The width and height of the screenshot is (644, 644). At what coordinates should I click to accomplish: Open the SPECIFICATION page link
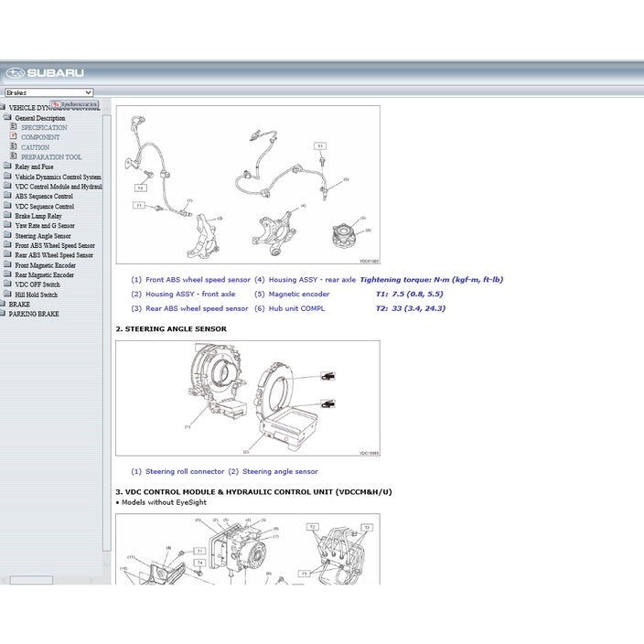pos(44,128)
